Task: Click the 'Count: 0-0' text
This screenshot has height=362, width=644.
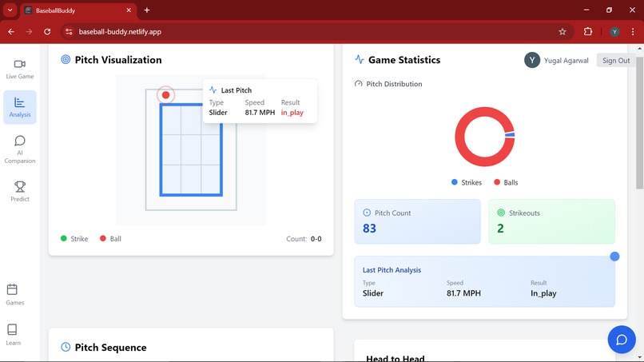Action: pos(304,239)
